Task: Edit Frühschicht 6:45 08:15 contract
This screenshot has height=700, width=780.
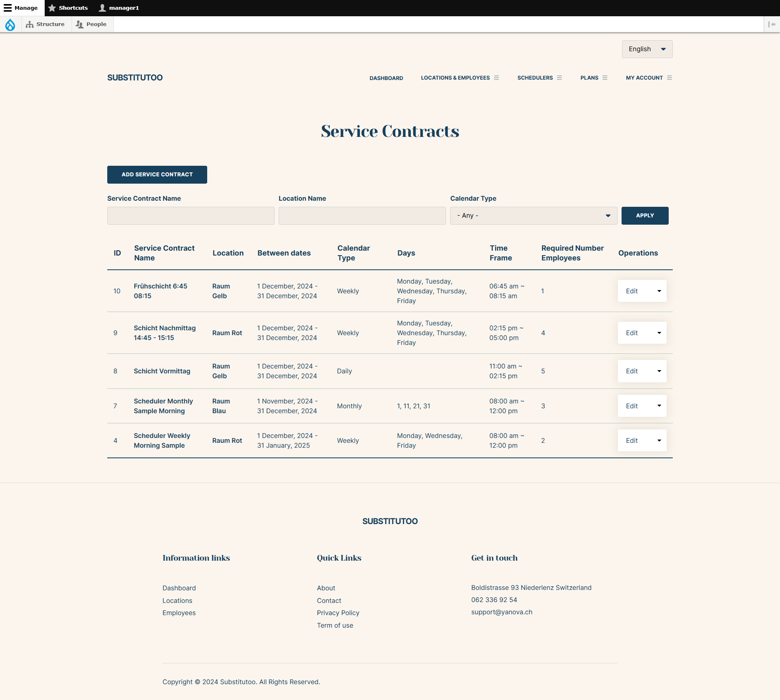Action: click(632, 291)
